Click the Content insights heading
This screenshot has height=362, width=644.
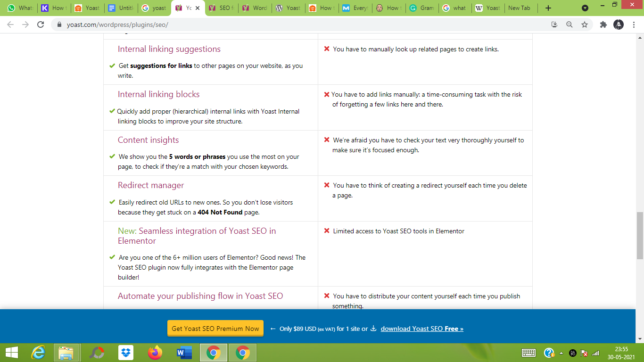coord(149,140)
